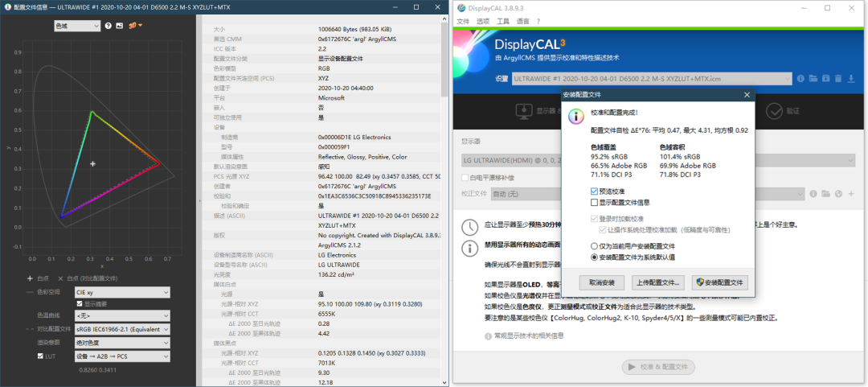The width and height of the screenshot is (868, 387).
Task: Click the open folder icon beside settings dropdown
Action: pos(813,79)
